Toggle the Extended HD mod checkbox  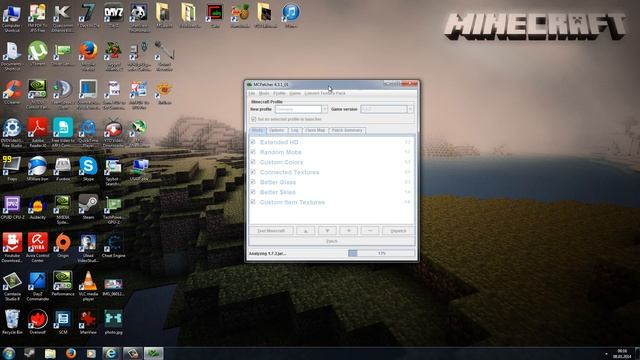pyautogui.click(x=253, y=142)
